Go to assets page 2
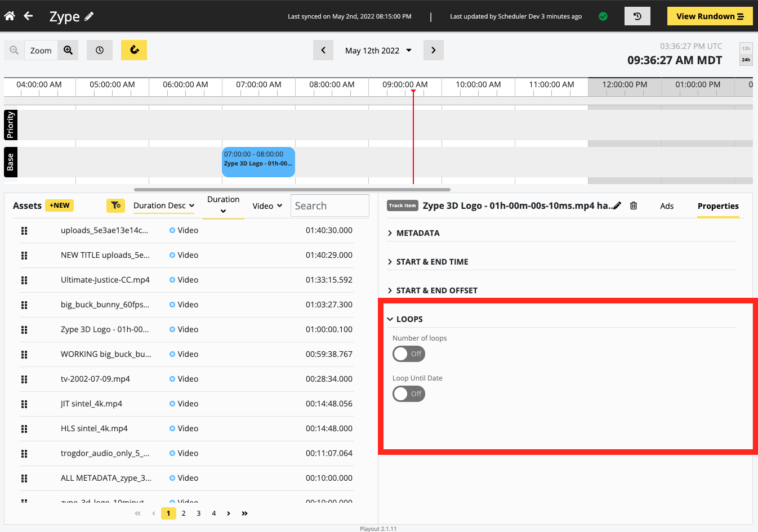Viewport: 758px width, 532px height. click(184, 513)
